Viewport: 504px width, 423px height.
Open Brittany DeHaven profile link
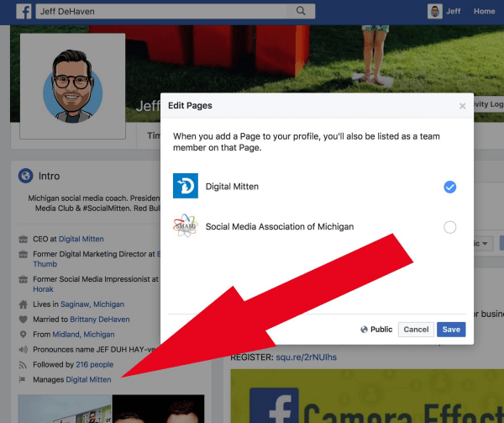(100, 320)
